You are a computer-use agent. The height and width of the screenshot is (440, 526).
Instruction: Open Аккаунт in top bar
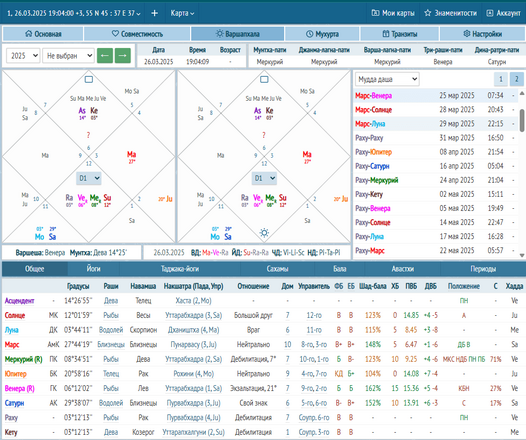click(504, 13)
